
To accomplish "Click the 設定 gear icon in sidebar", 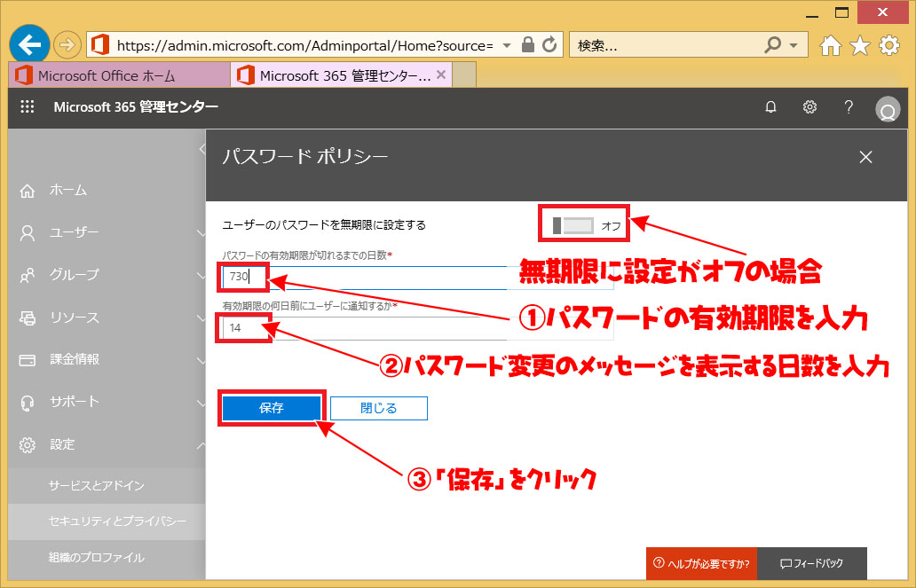I will [x=28, y=445].
